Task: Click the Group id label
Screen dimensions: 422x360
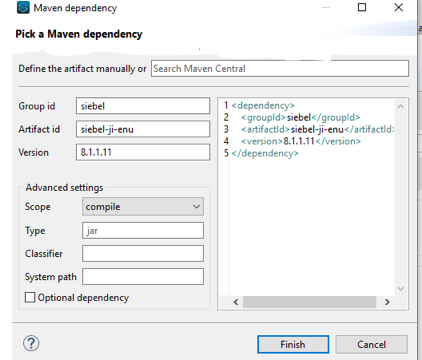Action: click(37, 106)
